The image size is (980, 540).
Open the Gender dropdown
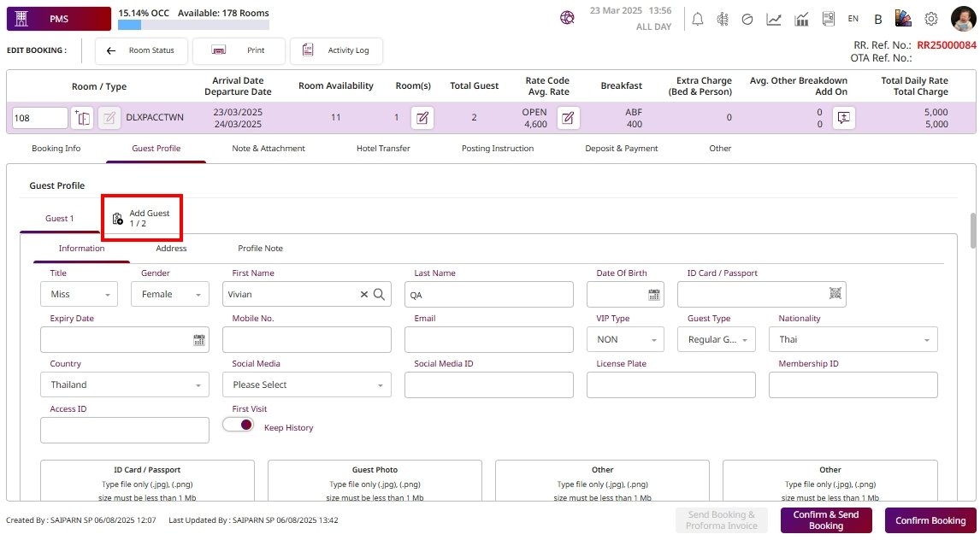coord(169,295)
